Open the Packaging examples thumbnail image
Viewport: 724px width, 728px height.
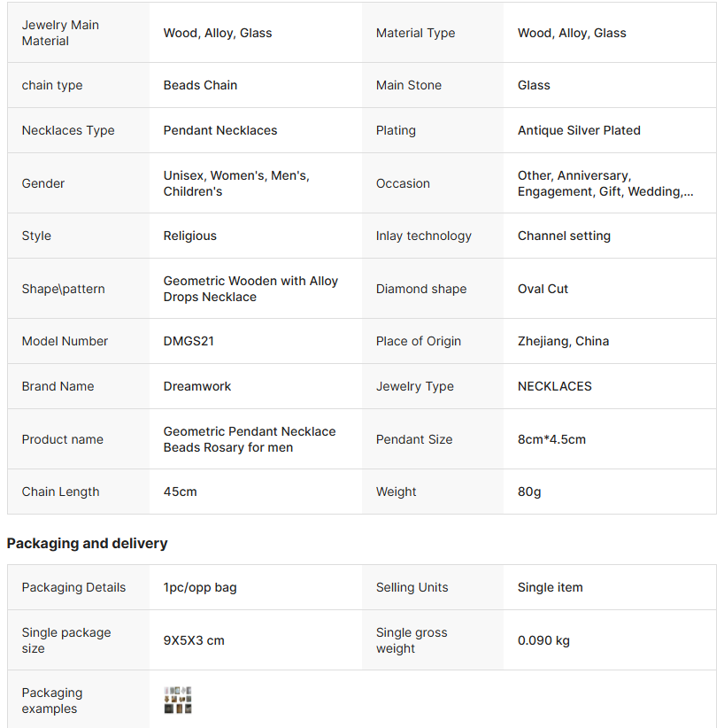pyautogui.click(x=178, y=701)
